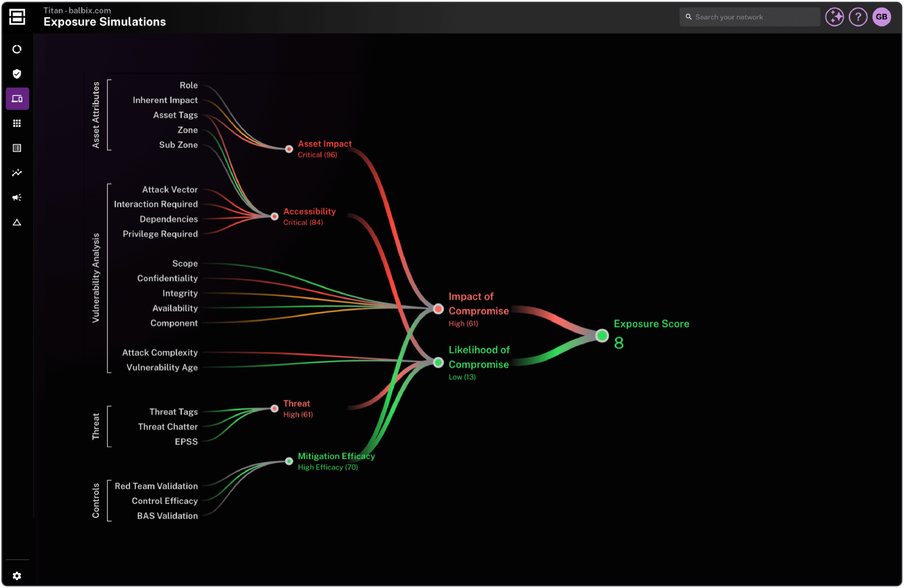The width and height of the screenshot is (904, 588).
Task: Click the Balbix logo in the top corner
Action: [x=17, y=16]
